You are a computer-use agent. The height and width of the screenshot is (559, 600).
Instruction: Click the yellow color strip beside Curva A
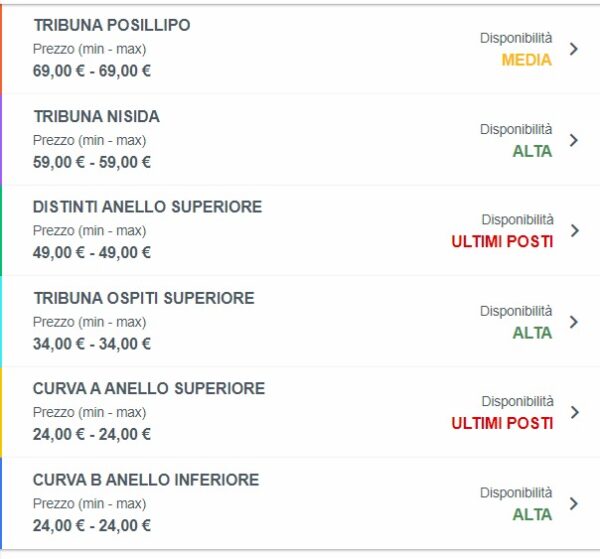coord(2,412)
